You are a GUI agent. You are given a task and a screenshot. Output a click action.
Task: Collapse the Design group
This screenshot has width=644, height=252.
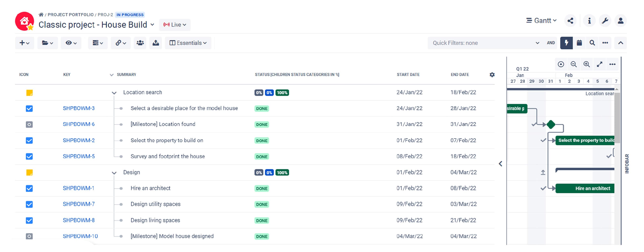pos(114,173)
